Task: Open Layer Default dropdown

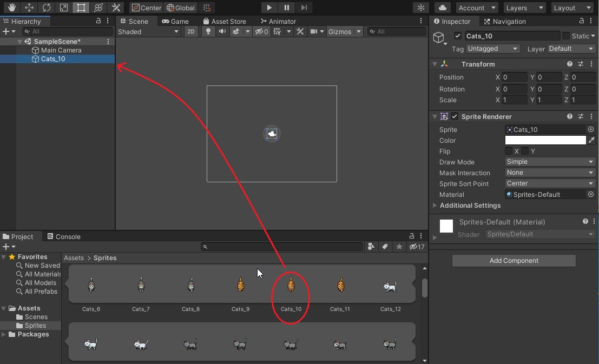Action: pyautogui.click(x=571, y=49)
